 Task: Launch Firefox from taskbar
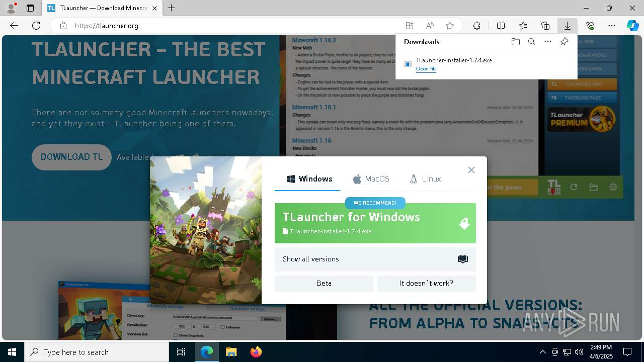256,352
